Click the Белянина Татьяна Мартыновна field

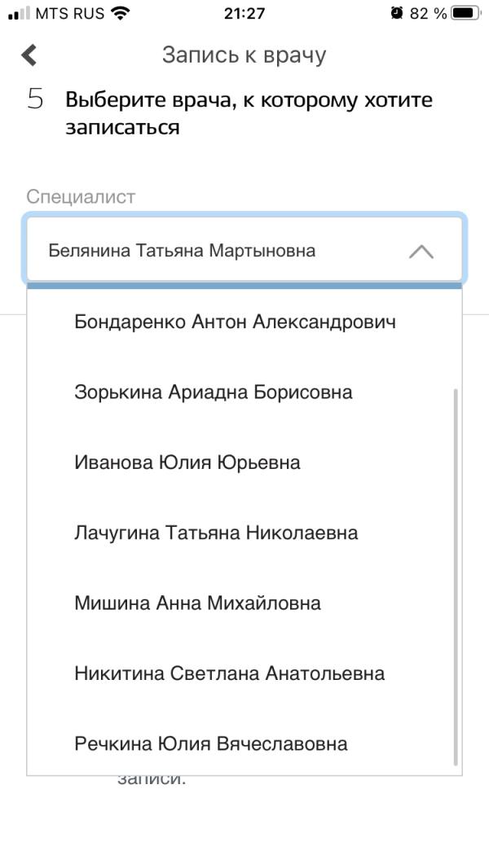point(244,251)
